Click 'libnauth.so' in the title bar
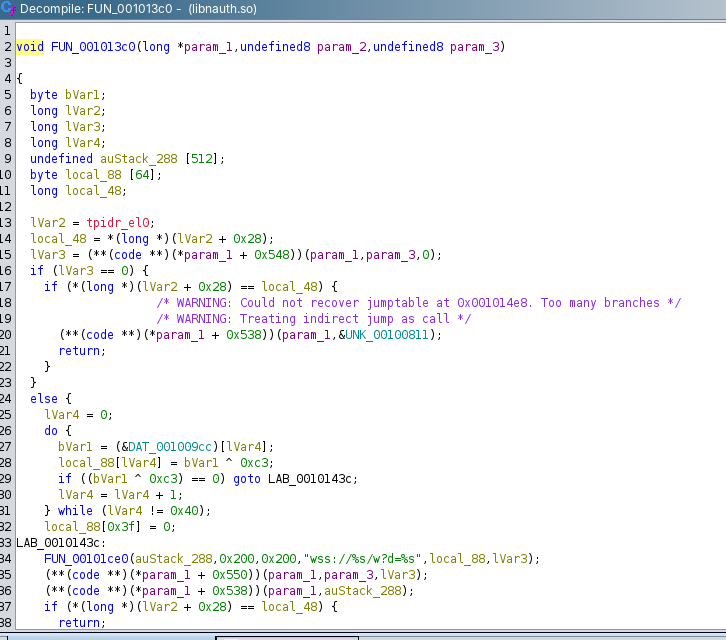 222,9
